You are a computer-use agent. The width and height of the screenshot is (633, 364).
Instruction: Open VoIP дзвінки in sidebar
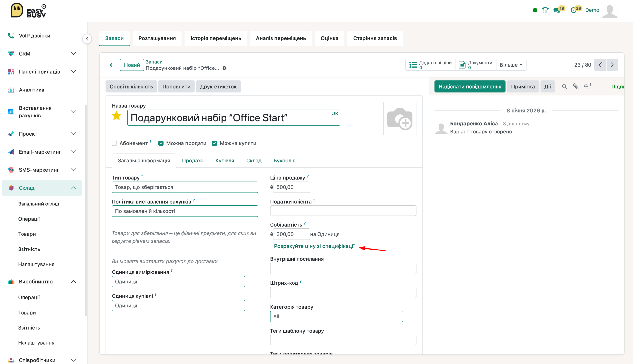[34, 36]
